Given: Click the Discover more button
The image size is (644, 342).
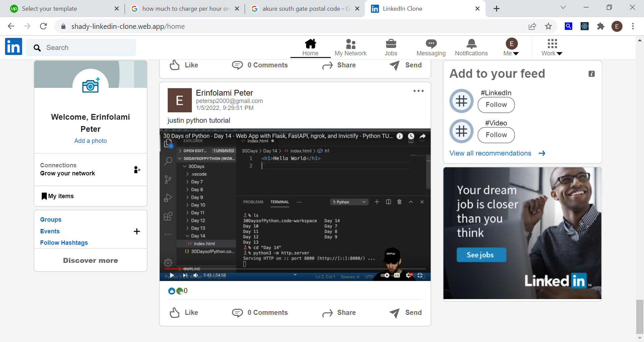Looking at the screenshot, I should tap(91, 261).
